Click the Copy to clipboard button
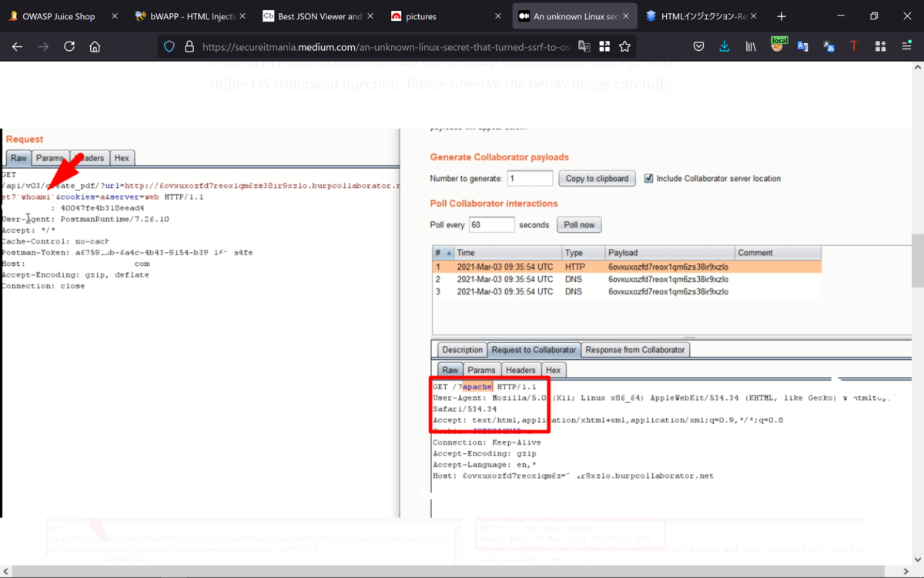 [598, 178]
